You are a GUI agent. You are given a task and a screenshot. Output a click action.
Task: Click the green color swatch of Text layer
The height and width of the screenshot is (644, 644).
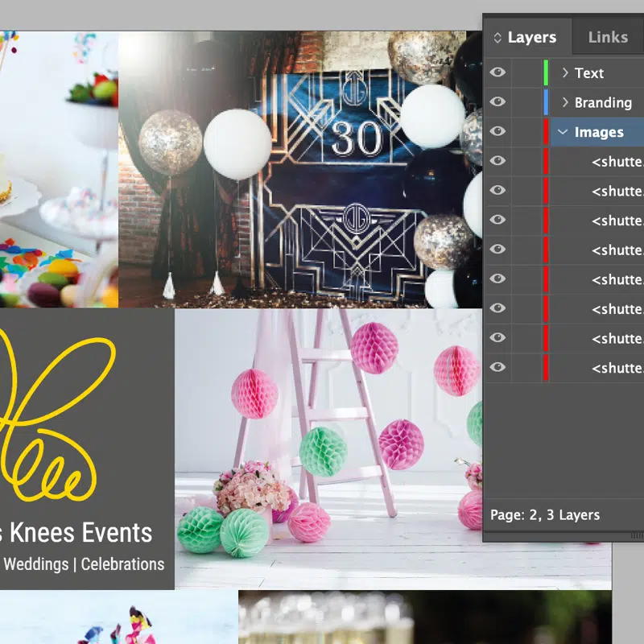(x=546, y=72)
